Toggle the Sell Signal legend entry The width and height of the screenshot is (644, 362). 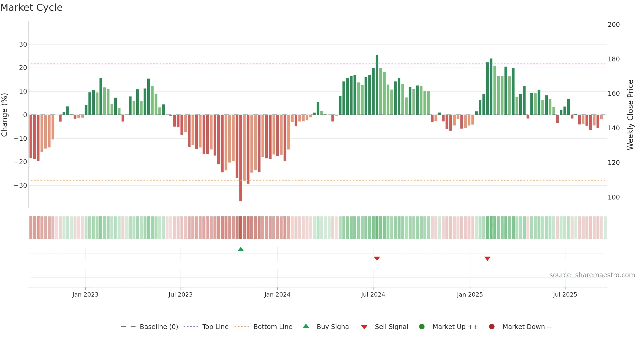(385, 327)
